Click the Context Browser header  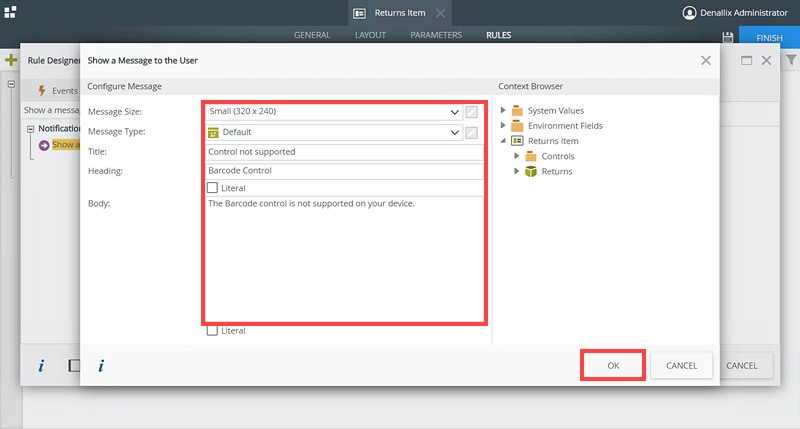(530, 86)
